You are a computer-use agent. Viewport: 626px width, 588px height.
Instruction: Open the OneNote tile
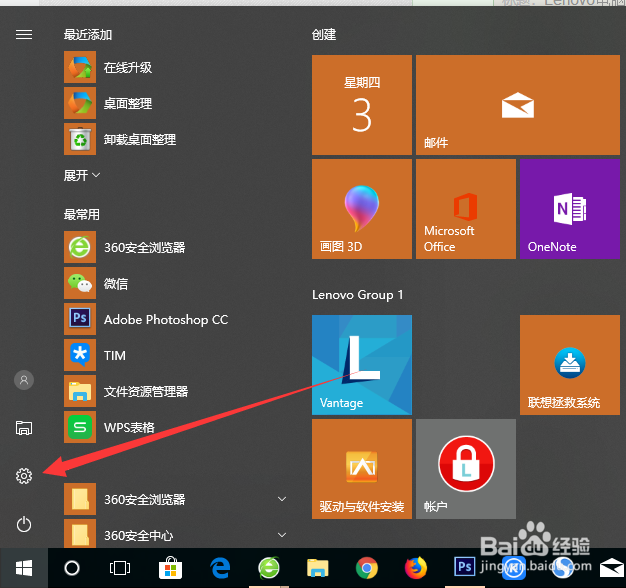[570, 209]
